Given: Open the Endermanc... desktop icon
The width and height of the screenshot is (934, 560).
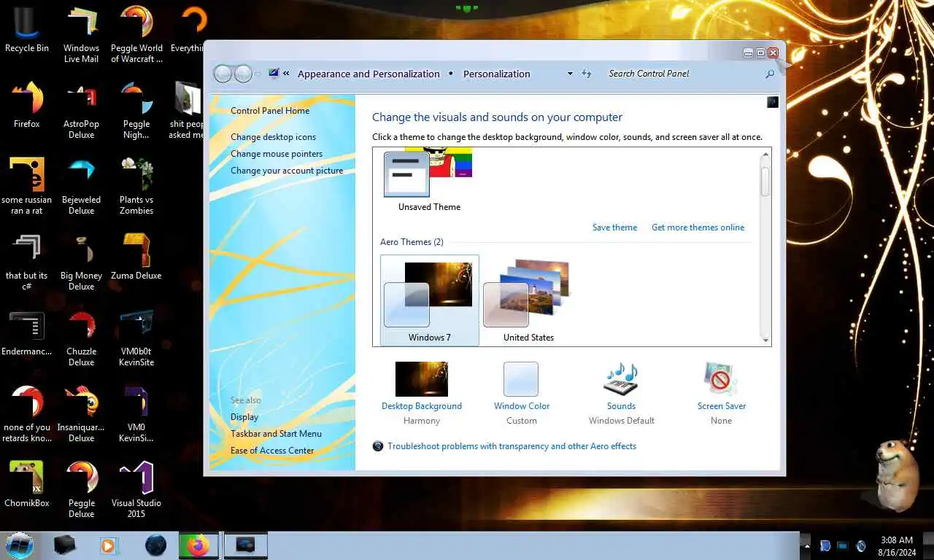Looking at the screenshot, I should pos(26,332).
